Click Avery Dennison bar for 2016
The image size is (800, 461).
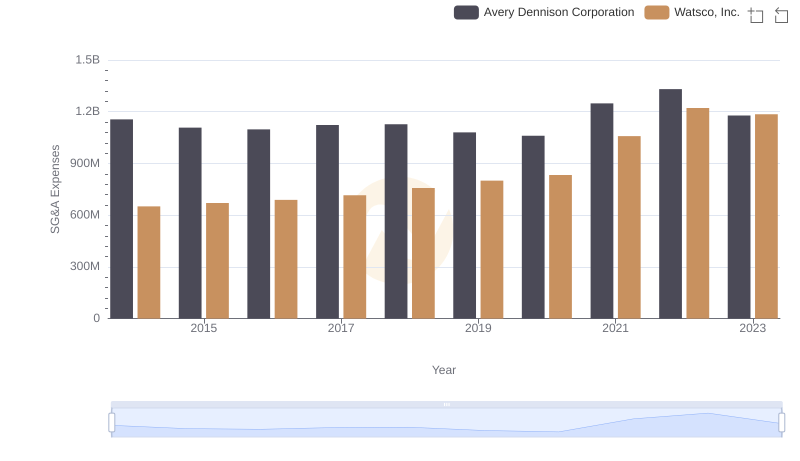(x=259, y=224)
